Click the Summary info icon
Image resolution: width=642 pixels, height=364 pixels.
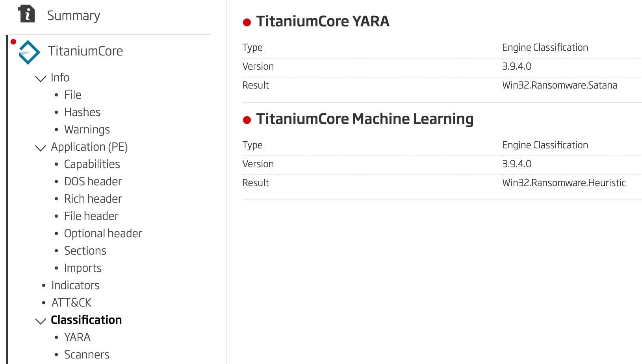coord(26,14)
